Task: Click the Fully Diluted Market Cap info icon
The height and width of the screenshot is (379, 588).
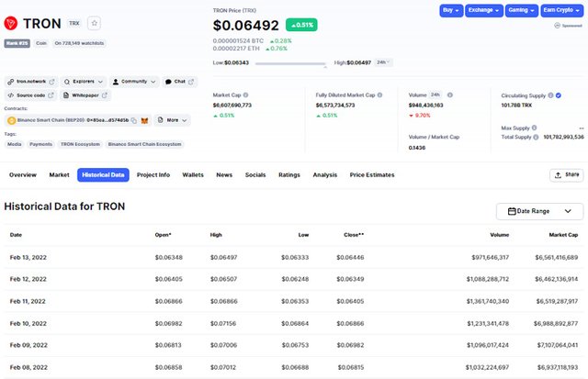Action: pos(379,95)
